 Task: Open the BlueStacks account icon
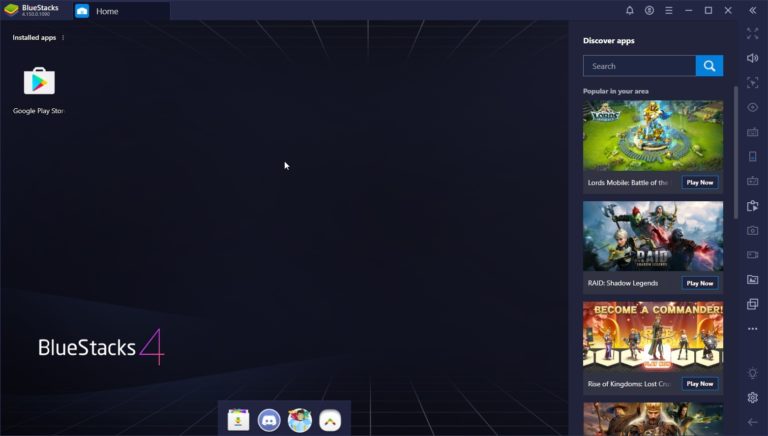click(x=649, y=10)
